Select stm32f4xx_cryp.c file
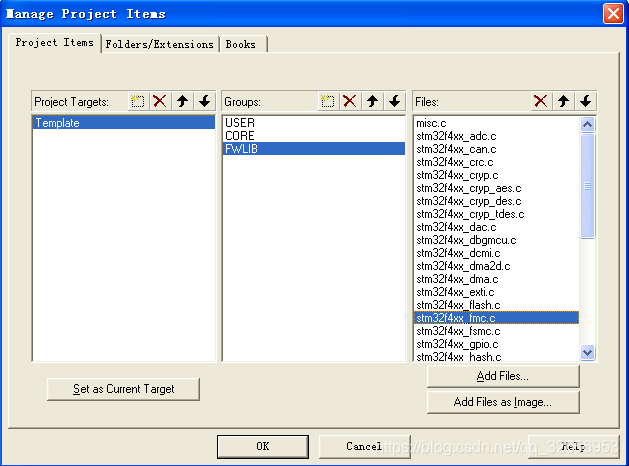This screenshot has width=629, height=466. coord(497,175)
